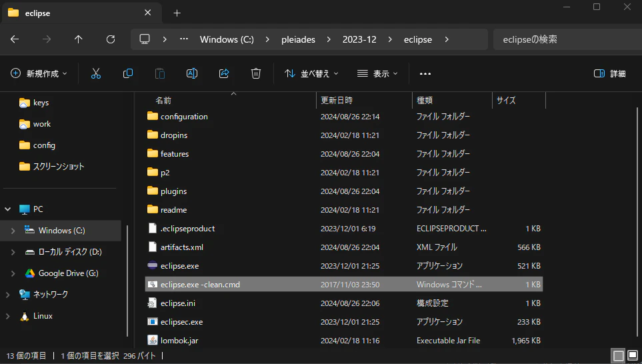Click the eclipse breadcrumb segment
The image size is (642, 364).
click(418, 39)
